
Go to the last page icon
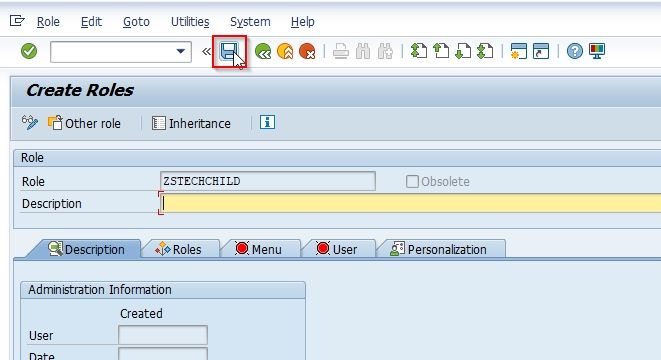pyautogui.click(x=485, y=51)
